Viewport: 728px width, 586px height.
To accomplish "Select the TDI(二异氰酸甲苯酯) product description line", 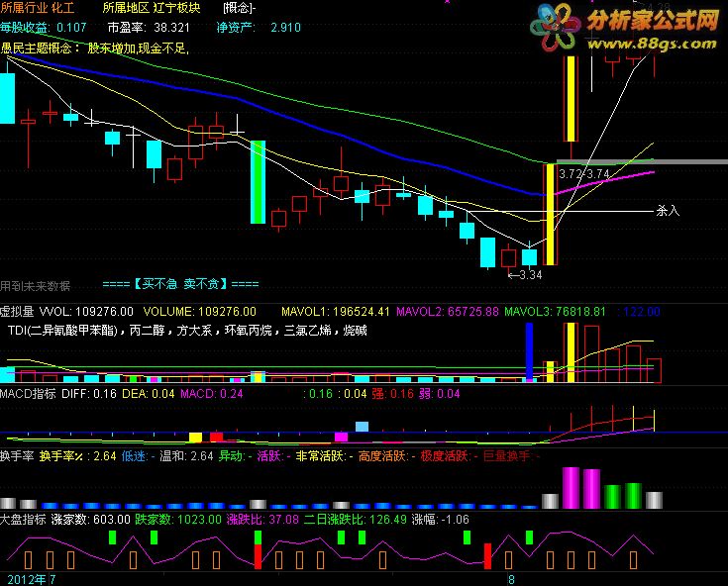I will point(187,331).
